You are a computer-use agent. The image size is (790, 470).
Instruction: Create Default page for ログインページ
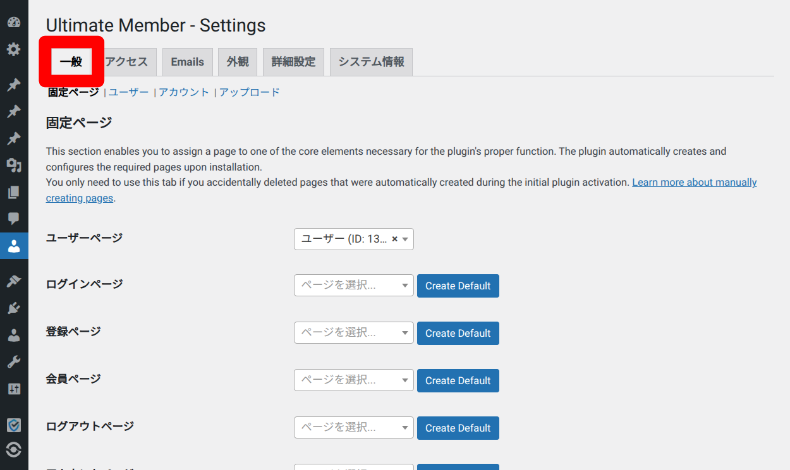coord(458,286)
